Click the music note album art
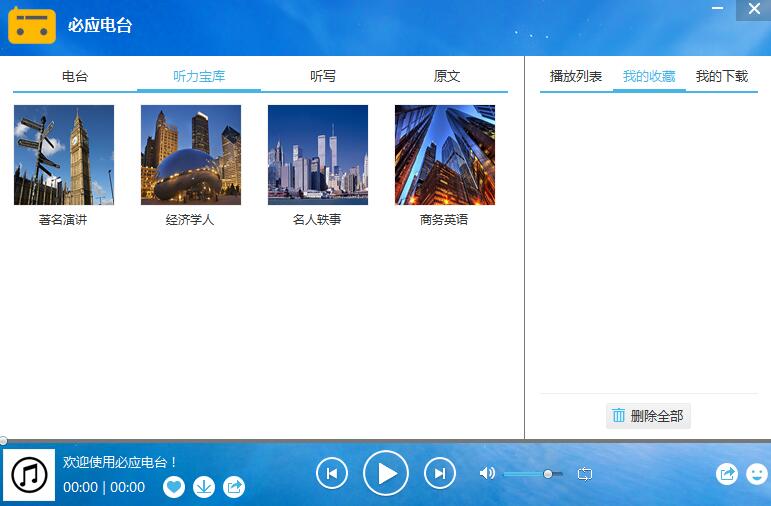Image resolution: width=771 pixels, height=506 pixels. tap(30, 475)
